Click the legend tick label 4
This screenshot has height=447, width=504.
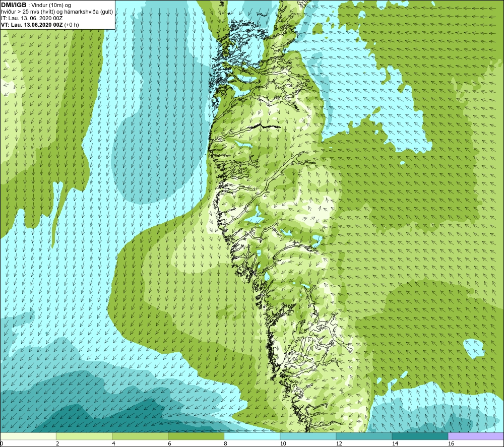(113, 443)
